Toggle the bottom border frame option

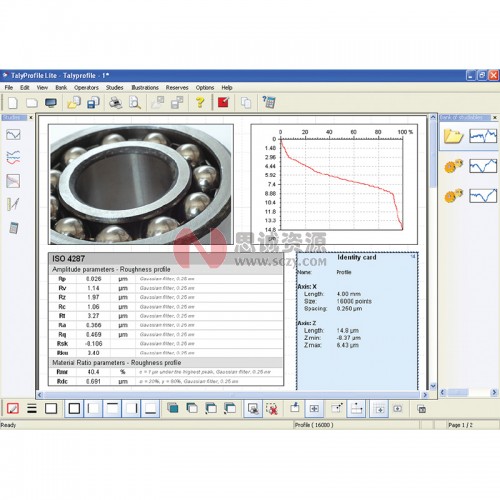point(150,408)
